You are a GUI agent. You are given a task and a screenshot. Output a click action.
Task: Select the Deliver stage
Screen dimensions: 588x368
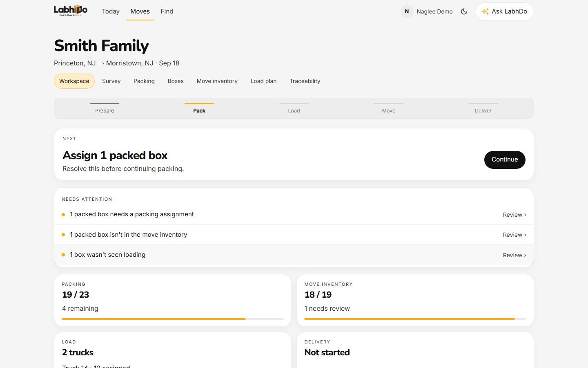483,108
